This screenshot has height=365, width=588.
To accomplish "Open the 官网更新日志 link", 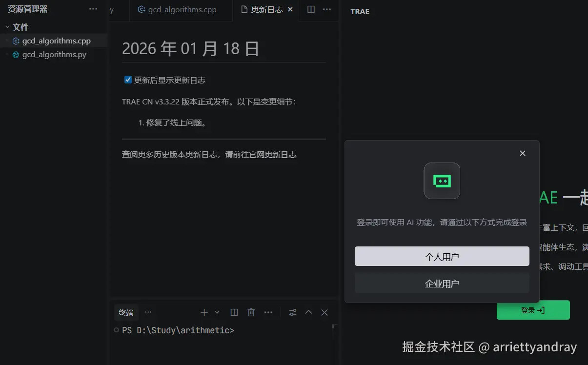I will pos(273,154).
